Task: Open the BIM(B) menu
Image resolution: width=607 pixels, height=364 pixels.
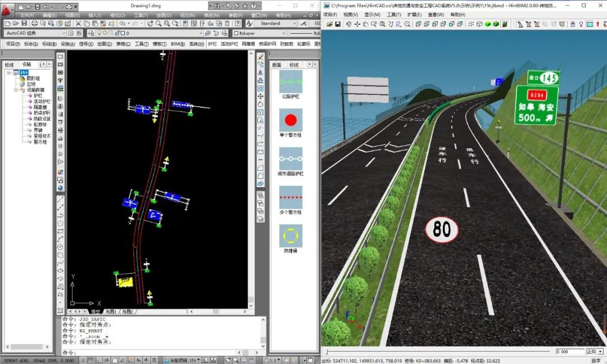Action: (x=178, y=44)
